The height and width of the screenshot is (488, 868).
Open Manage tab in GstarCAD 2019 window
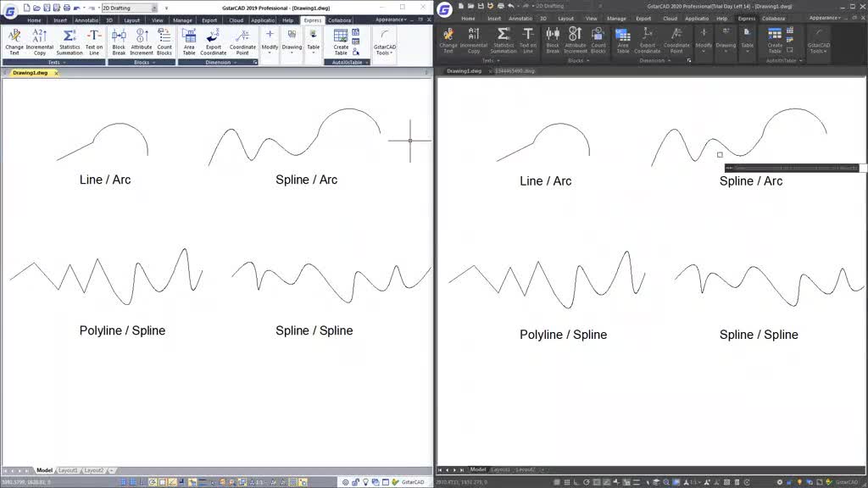(x=182, y=20)
